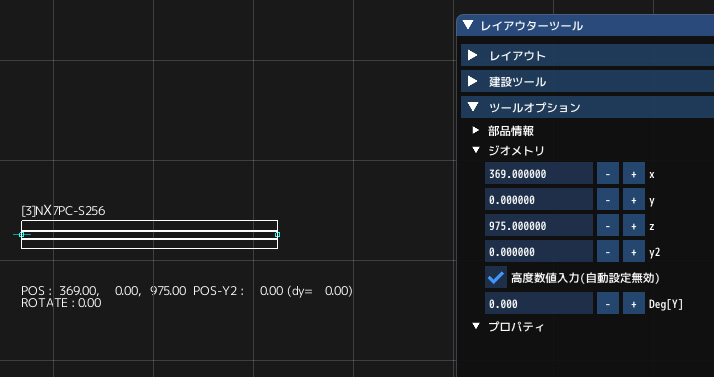Click the POS coordinates readout text

tap(103, 291)
